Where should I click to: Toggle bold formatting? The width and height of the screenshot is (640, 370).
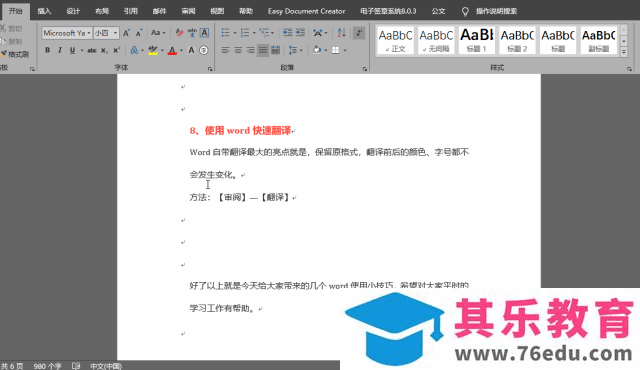pos(47,50)
